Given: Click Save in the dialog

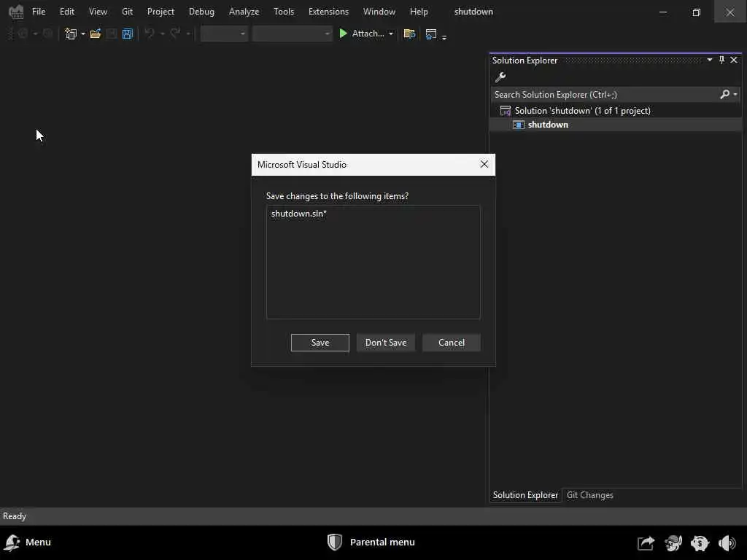Looking at the screenshot, I should click(x=320, y=343).
